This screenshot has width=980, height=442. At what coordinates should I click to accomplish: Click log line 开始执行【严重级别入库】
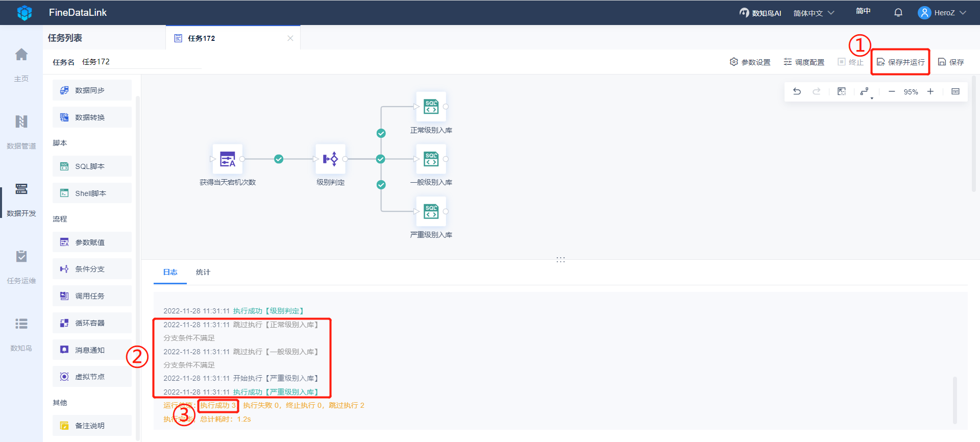tap(242, 378)
